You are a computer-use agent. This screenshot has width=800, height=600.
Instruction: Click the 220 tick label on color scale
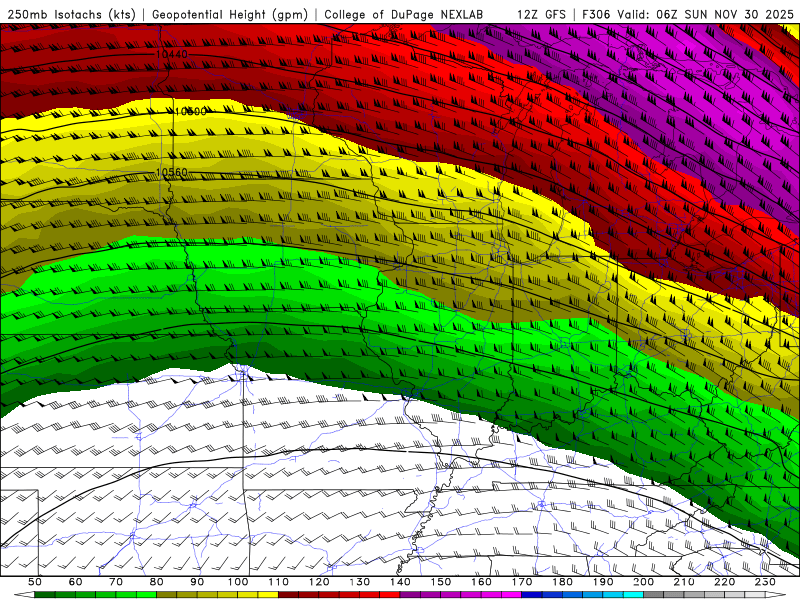tap(724, 582)
